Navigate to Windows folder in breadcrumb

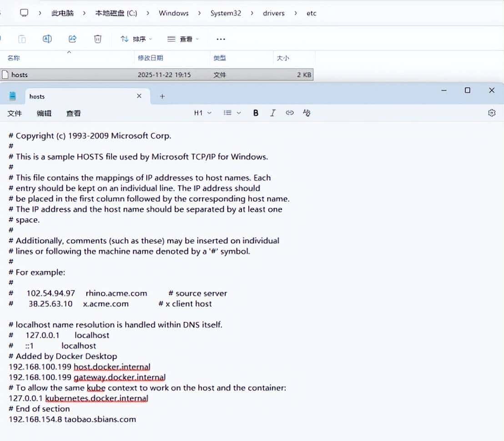coord(174,13)
